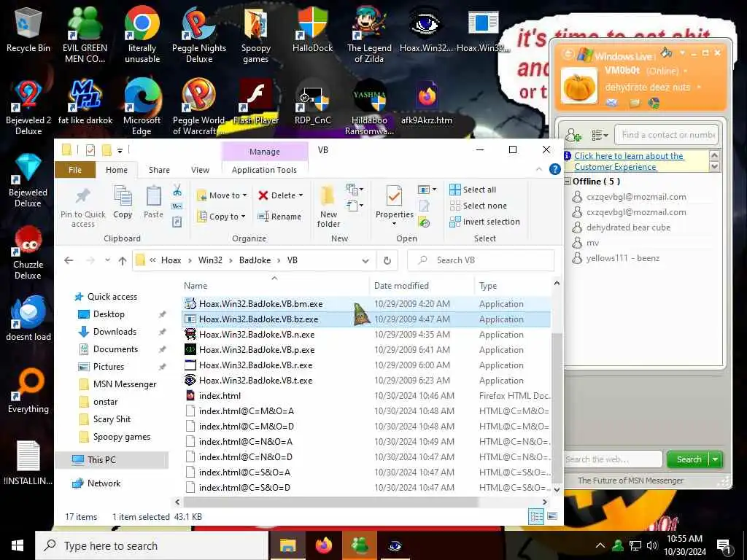Image resolution: width=747 pixels, height=560 pixels.
Task: Click the Windows Start button
Action: [18, 545]
